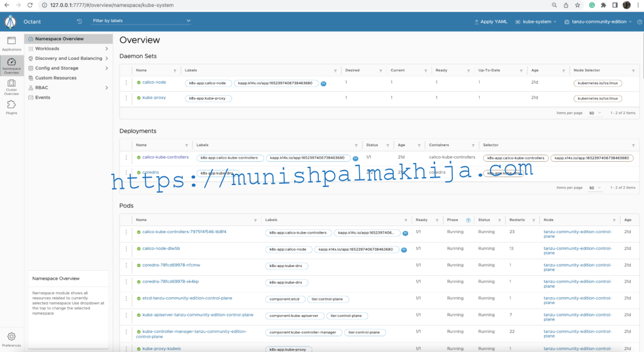
Task: Click browser reload button
Action: [30, 5]
